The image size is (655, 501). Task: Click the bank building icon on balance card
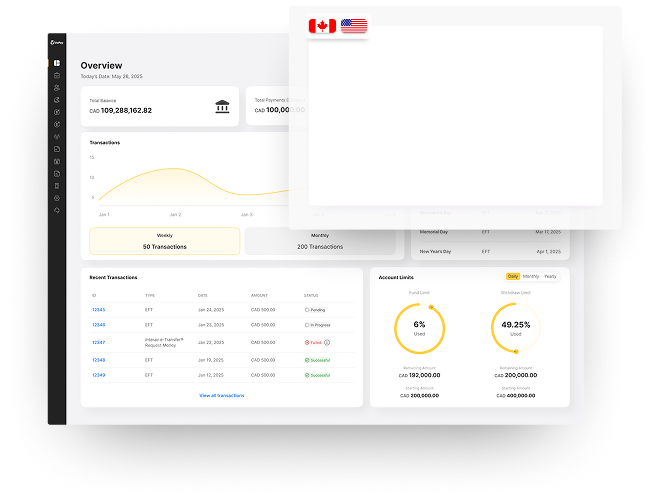tap(222, 106)
